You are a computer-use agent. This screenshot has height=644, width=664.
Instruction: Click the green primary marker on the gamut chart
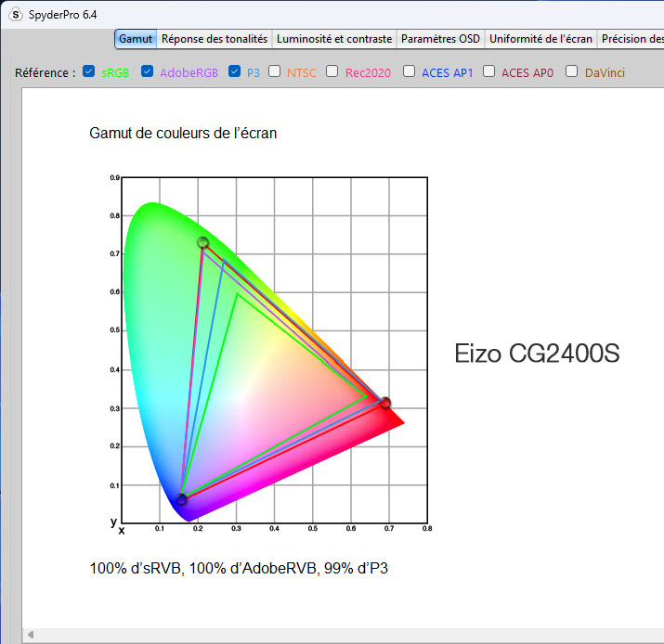pos(202,242)
